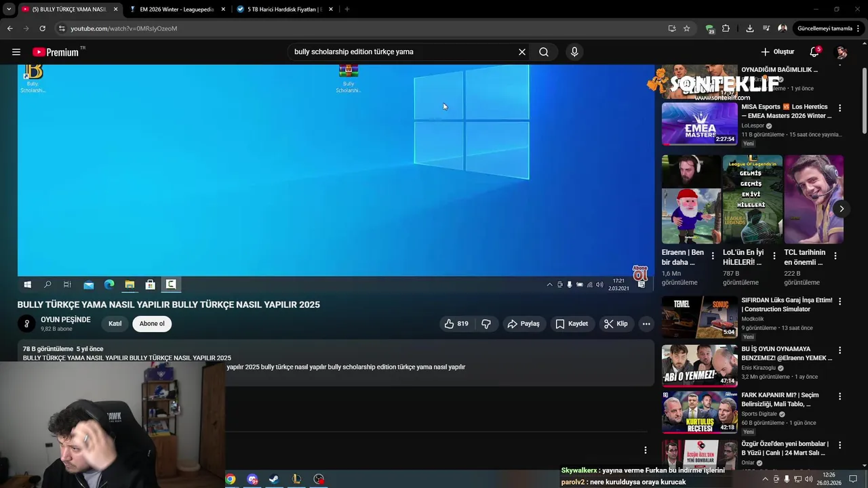The height and width of the screenshot is (488, 868).
Task: Start voice search with microphone icon
Action: 574,52
